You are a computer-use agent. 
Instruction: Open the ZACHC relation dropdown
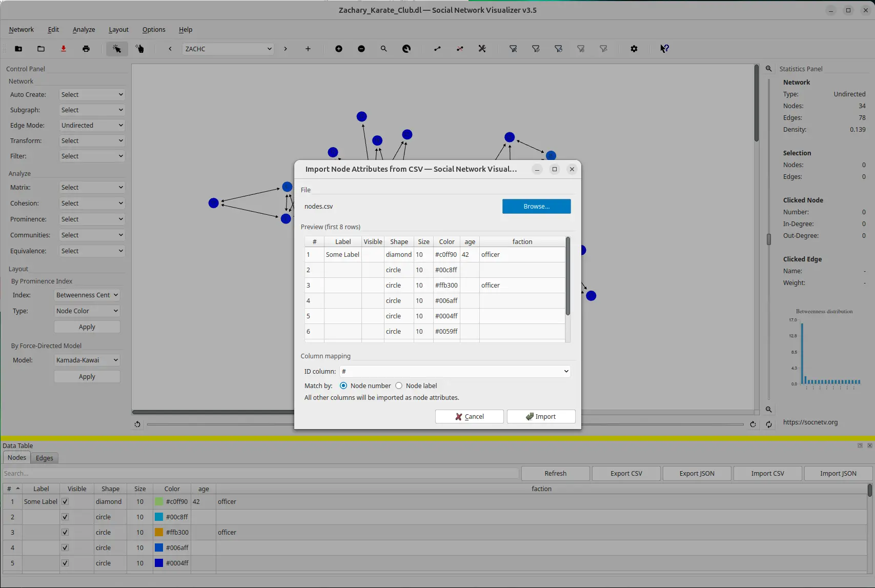point(228,49)
